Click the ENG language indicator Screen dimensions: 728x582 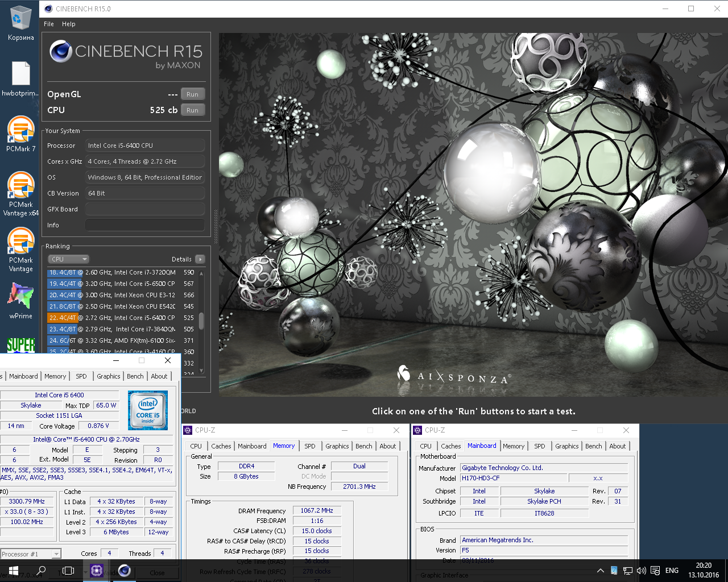[x=672, y=571]
